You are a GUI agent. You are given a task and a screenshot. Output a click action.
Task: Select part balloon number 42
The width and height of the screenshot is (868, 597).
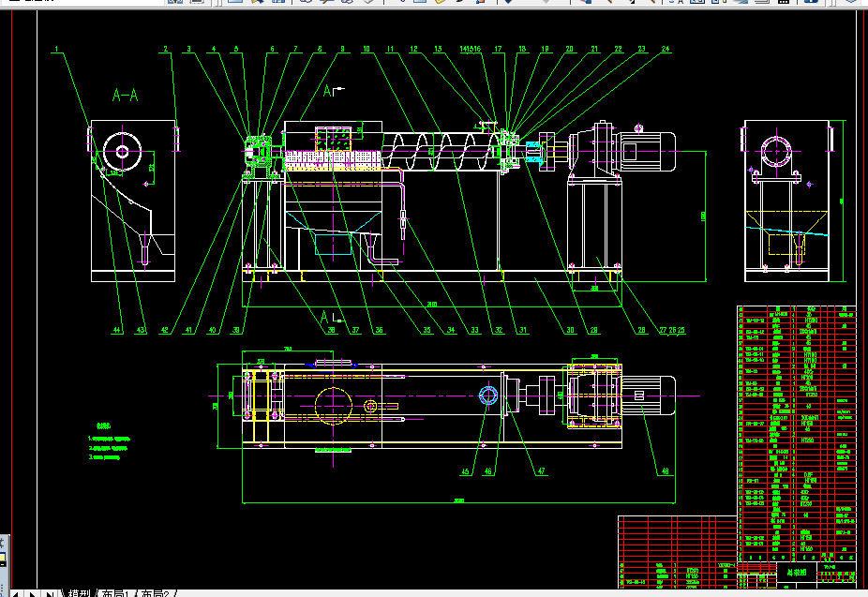(x=164, y=330)
